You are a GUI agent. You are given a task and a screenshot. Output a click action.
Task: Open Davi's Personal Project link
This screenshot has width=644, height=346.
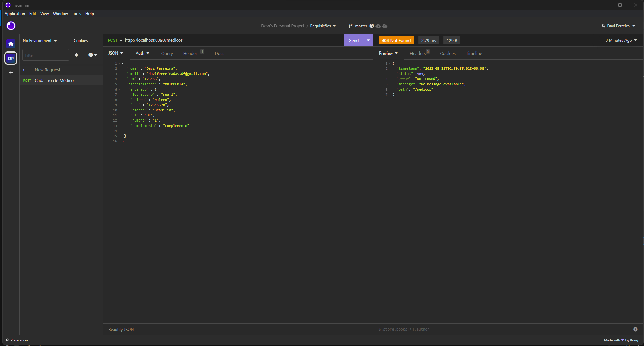[x=283, y=26]
